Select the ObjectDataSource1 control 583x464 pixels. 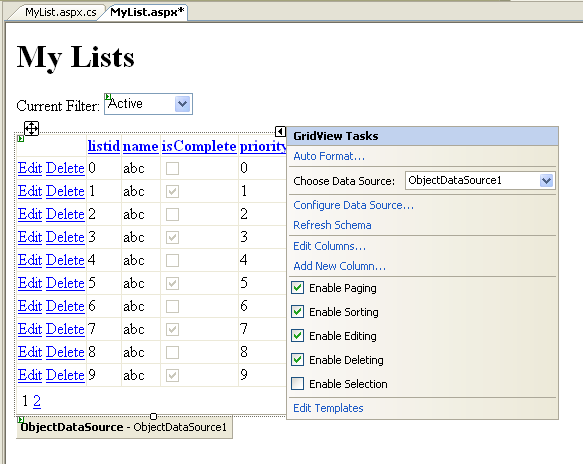(x=125, y=427)
